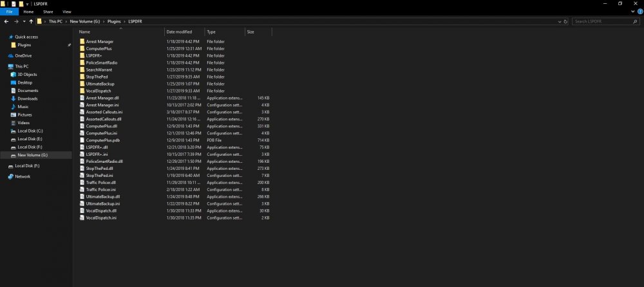Open the Quick Access Toolbar customize dropdown

tap(28, 4)
